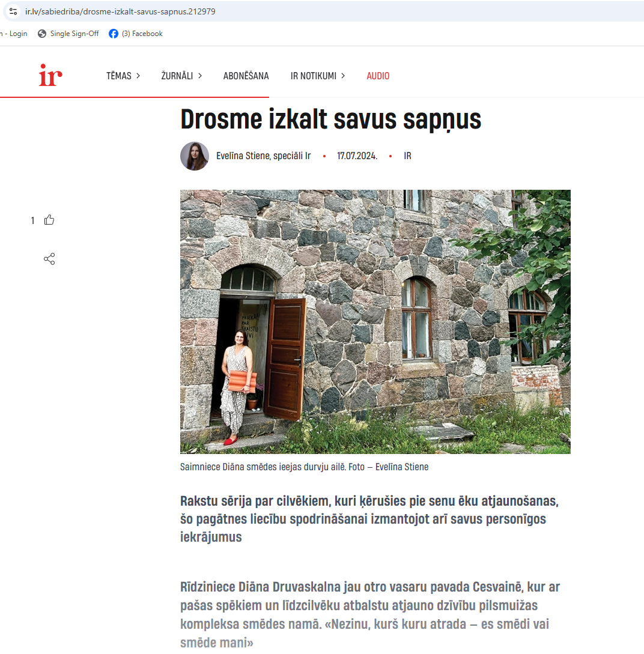This screenshot has width=644, height=654.
Task: Like the article with thumbs-up icon
Action: [x=49, y=220]
